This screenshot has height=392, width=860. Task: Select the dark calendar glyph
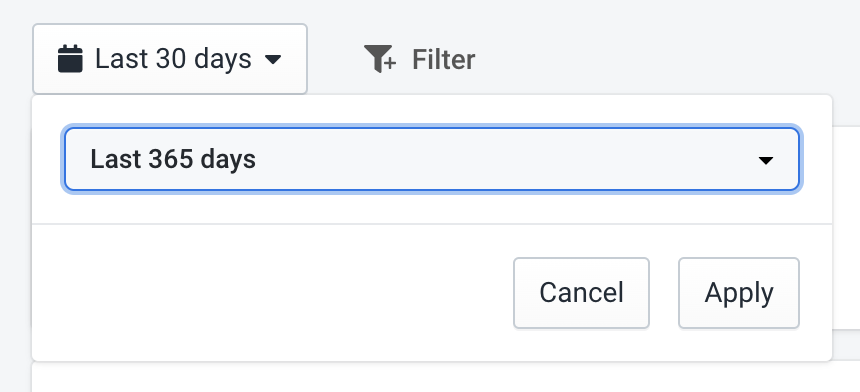click(70, 59)
